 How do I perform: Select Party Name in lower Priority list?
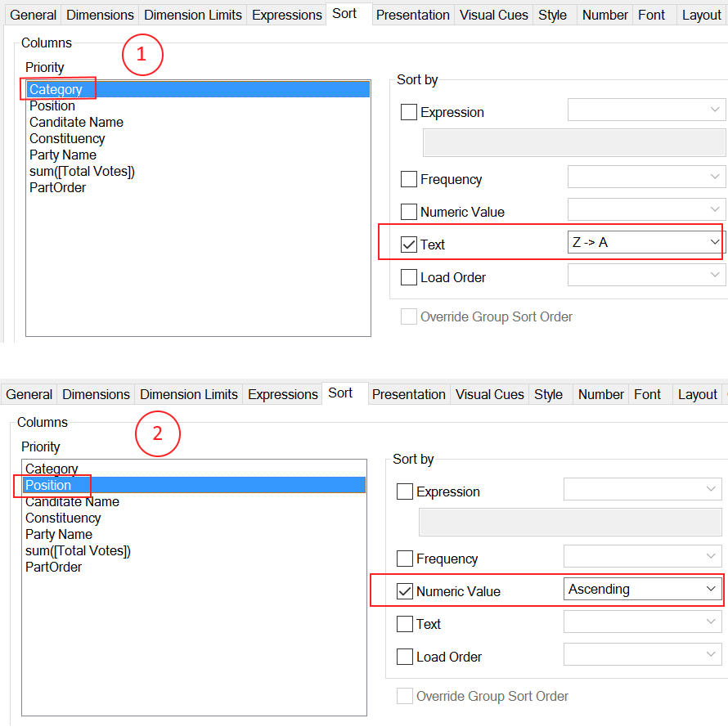pos(59,535)
